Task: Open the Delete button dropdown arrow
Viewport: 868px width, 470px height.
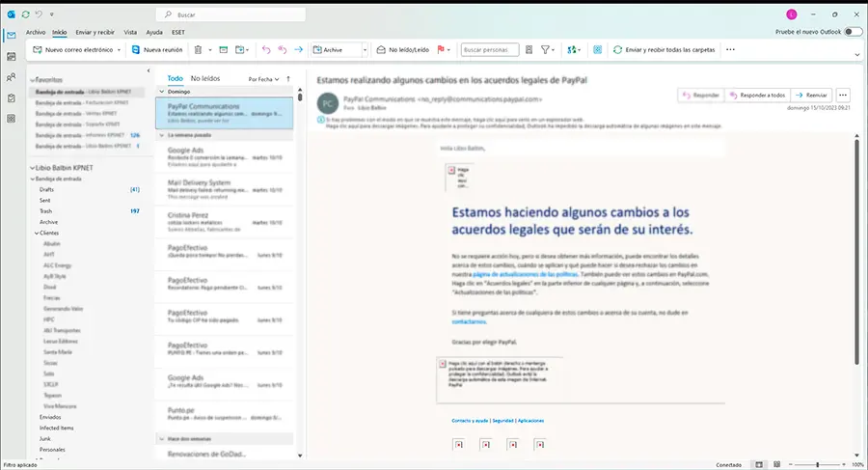Action: 210,50
